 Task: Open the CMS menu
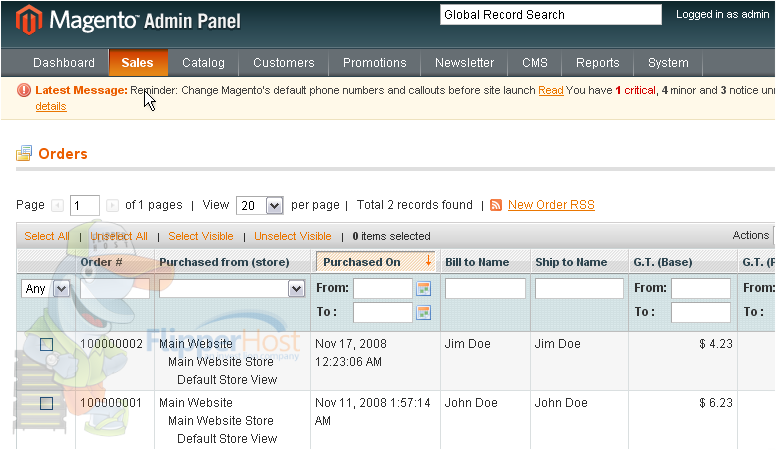[x=535, y=63]
